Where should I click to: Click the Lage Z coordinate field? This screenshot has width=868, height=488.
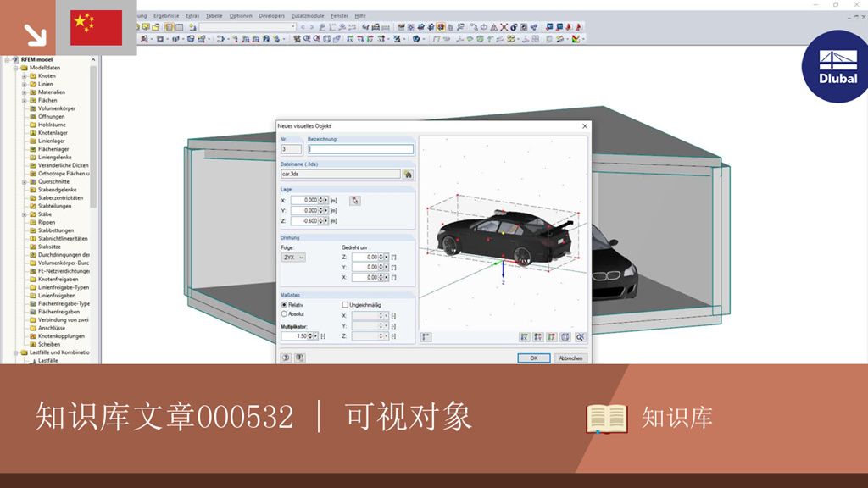coord(304,221)
